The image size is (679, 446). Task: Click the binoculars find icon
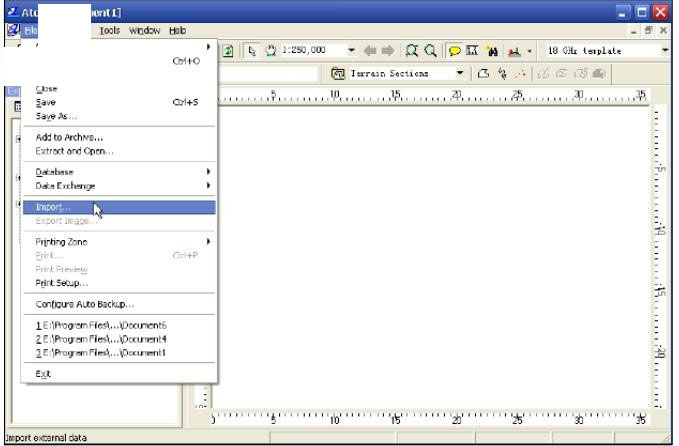tap(492, 51)
